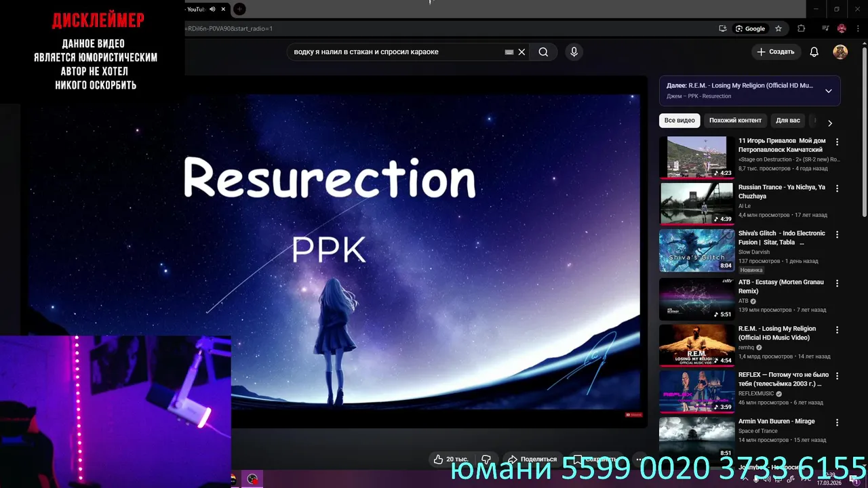This screenshot has height=488, width=868.
Task: Click the browser address bar URL
Action: click(x=229, y=28)
